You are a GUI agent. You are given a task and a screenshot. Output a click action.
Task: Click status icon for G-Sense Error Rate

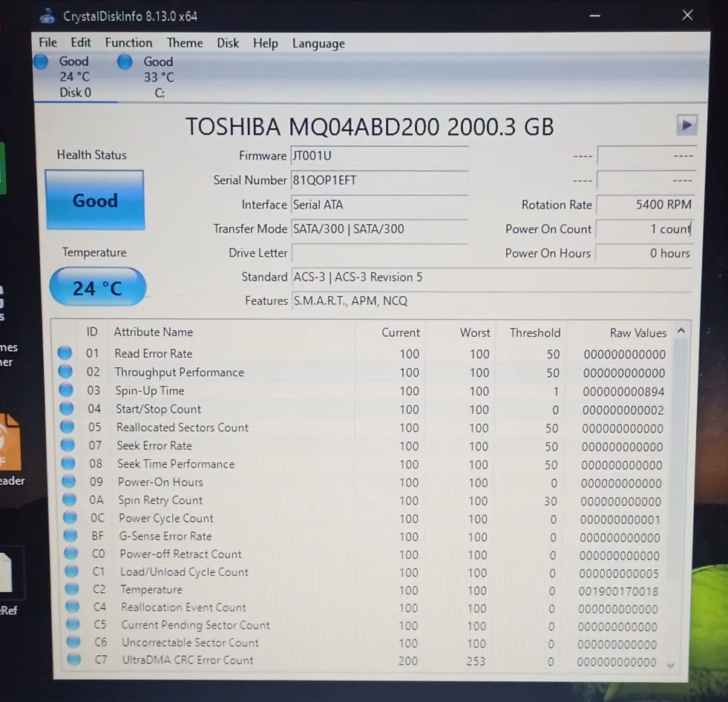point(70,535)
